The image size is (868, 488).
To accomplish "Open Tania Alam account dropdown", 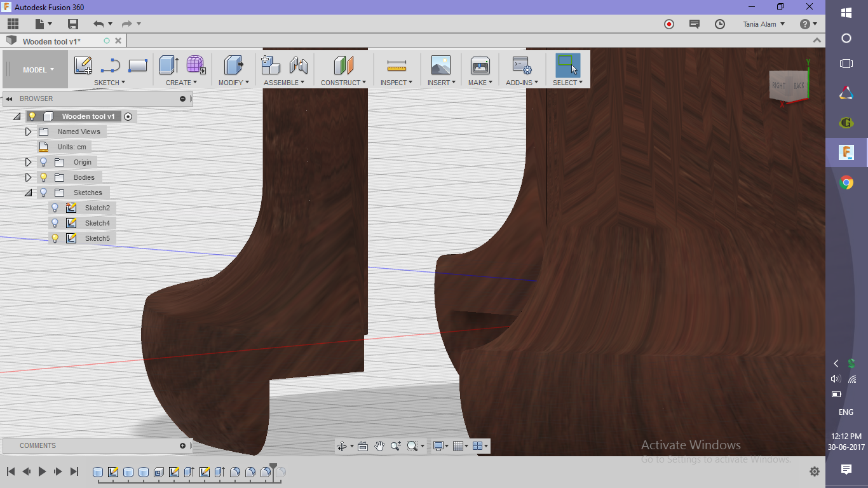I will 764,24.
